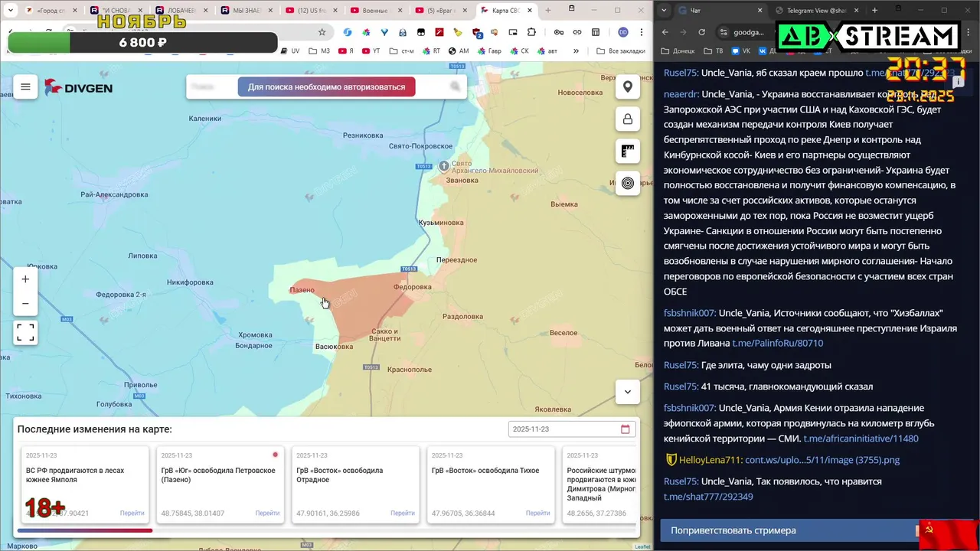The width and height of the screenshot is (980, 551).
Task: Switch to the ЛОБАЧЕВ tab
Action: point(181,11)
